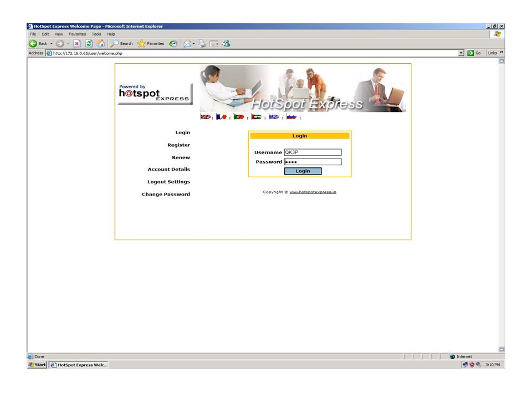Click the page scrollbar up arrow
This screenshot has width=532, height=399.
(x=502, y=61)
